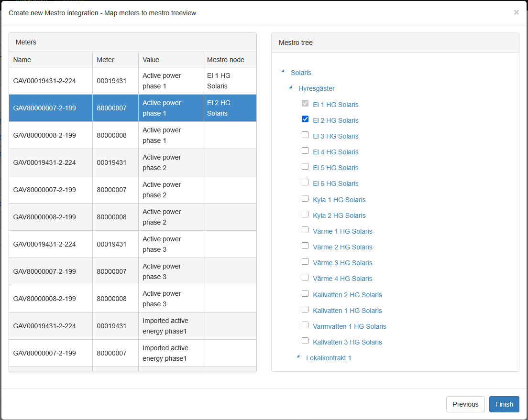Complete the wizard with the Finish button
Viewport: 528px width, 420px height.
504,404
